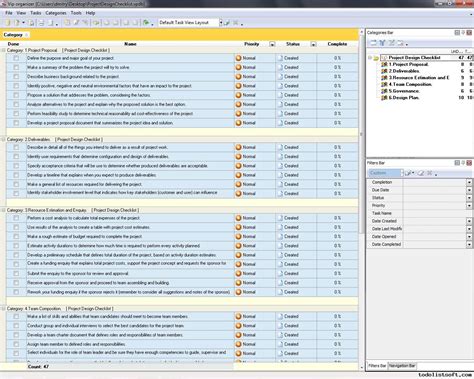
Task: Open the Priority column header filter dropdown
Action: (272, 44)
